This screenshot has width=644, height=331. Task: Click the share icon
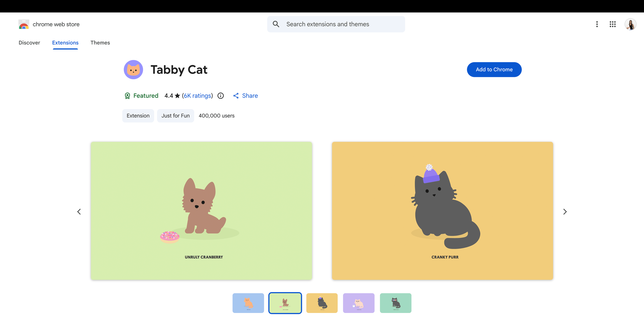click(236, 96)
